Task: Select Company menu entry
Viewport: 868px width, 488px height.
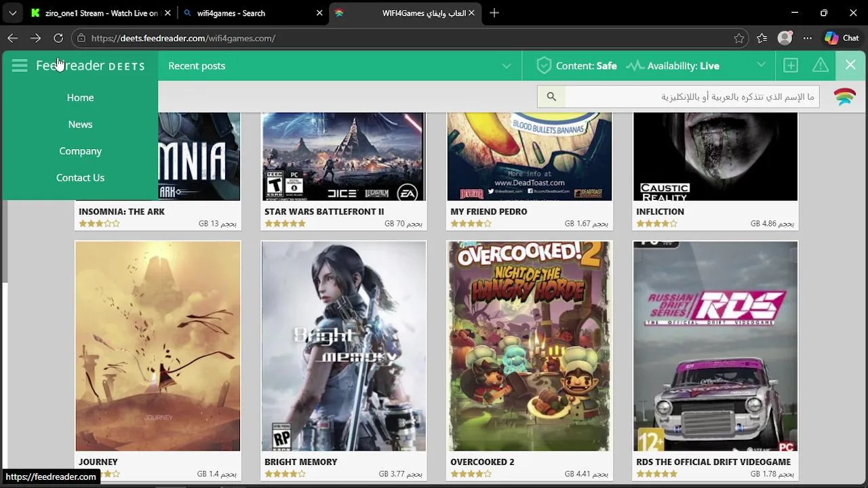Action: click(80, 151)
